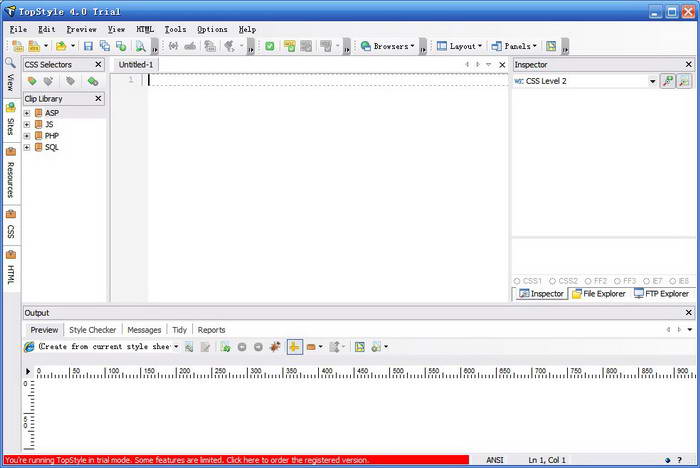This screenshot has width=700, height=468.
Task: Click the ruler icon beside Panels
Action: [551, 46]
